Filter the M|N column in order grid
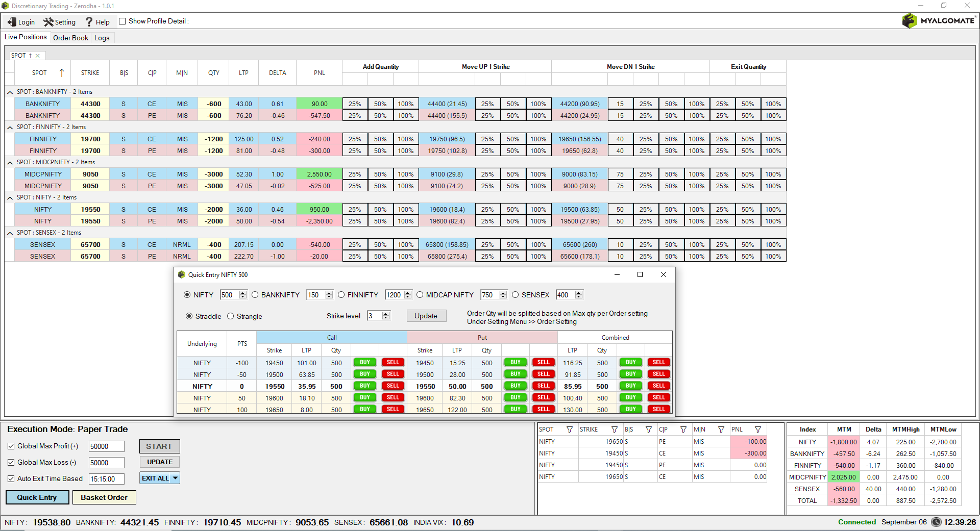The width and height of the screenshot is (980, 531). 721,429
